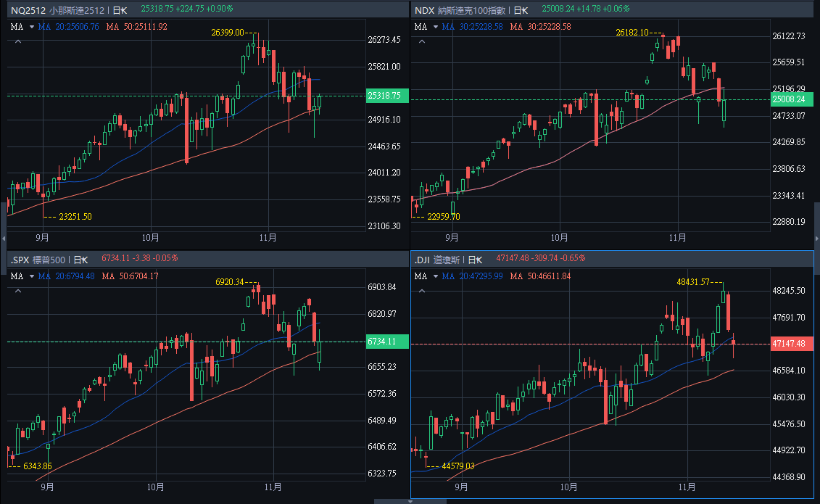The width and height of the screenshot is (820, 504).
Task: Click the red 47147.48 price tag on .DJI axis
Action: pyautogui.click(x=792, y=344)
